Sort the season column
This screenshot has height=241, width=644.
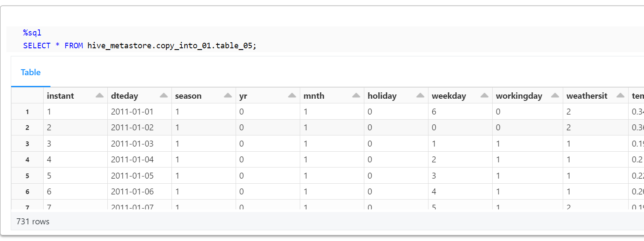(x=228, y=96)
